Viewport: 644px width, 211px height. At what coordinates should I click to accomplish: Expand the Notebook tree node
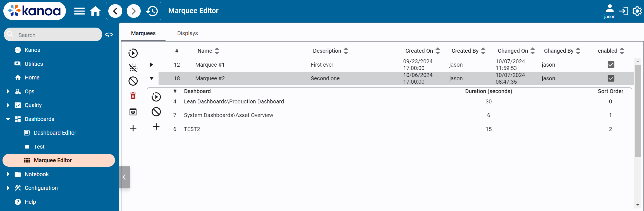(x=8, y=174)
